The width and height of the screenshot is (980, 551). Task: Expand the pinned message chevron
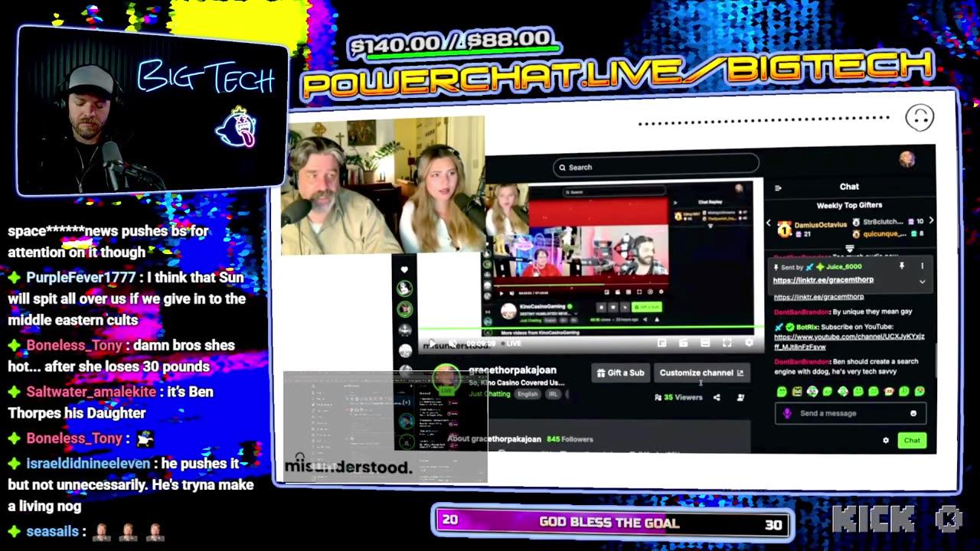(x=922, y=282)
